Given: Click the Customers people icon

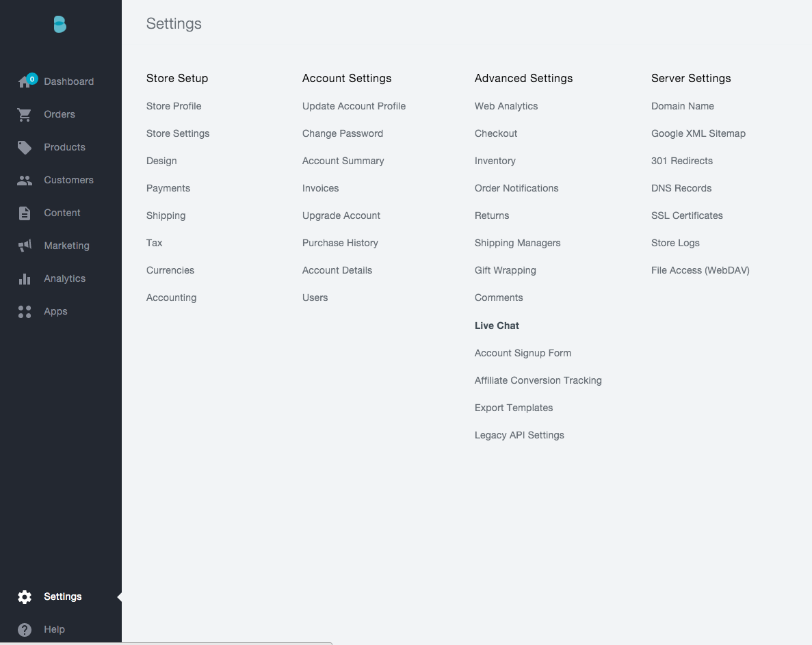Looking at the screenshot, I should click(25, 181).
